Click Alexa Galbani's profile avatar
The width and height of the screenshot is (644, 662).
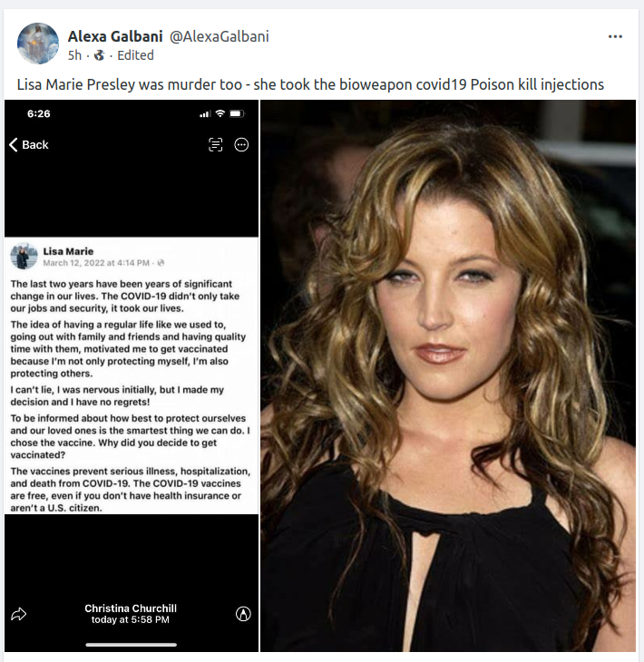(38, 44)
